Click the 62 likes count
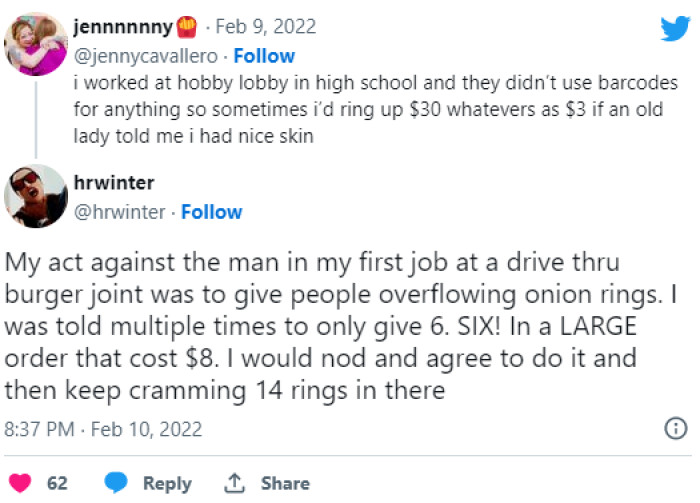The image size is (700, 503). click(57, 483)
